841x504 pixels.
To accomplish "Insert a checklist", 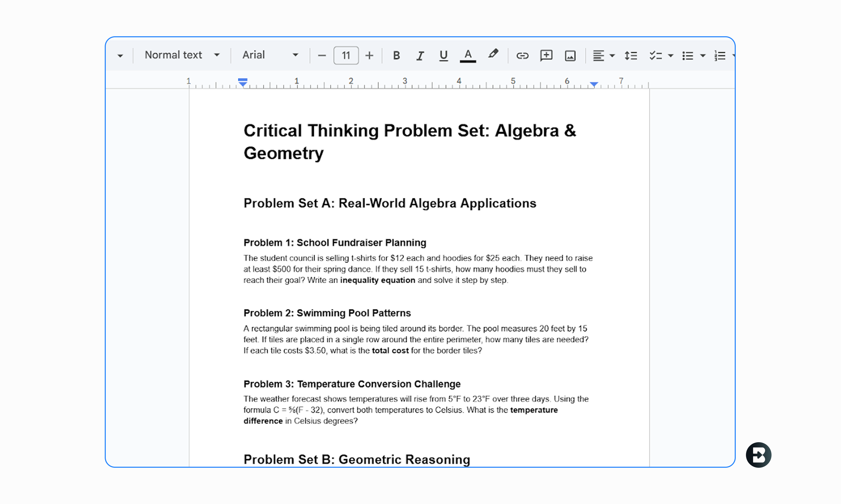I will click(x=656, y=55).
